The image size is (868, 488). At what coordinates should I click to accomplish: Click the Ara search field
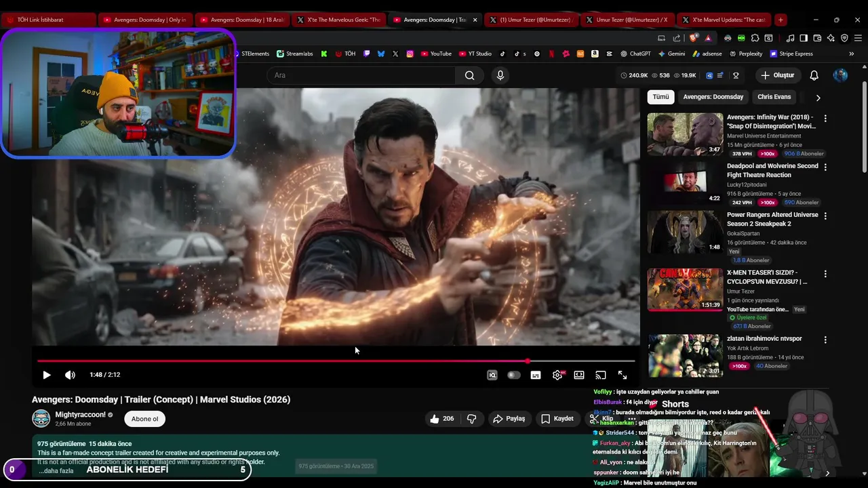coord(361,75)
